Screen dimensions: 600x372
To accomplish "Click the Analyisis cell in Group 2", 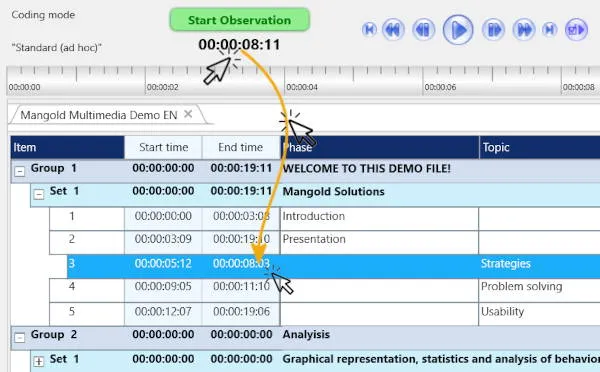I will pos(306,334).
